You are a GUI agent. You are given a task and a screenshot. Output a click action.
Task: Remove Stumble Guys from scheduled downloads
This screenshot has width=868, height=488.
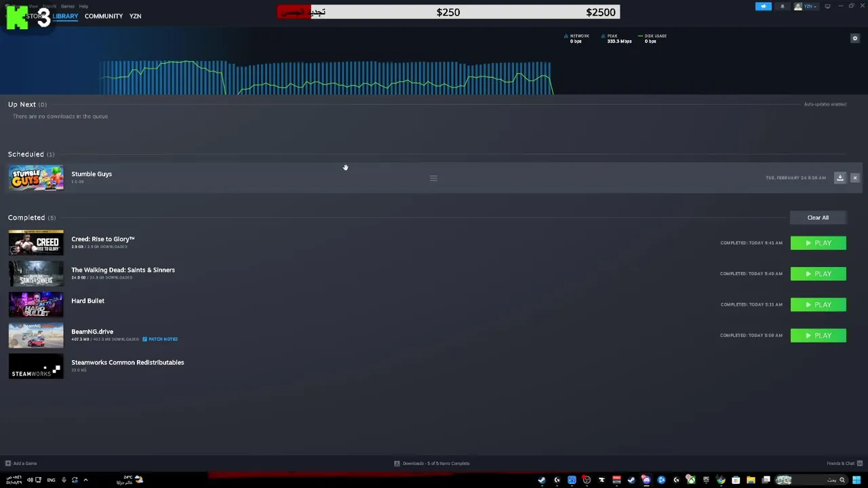tap(854, 178)
